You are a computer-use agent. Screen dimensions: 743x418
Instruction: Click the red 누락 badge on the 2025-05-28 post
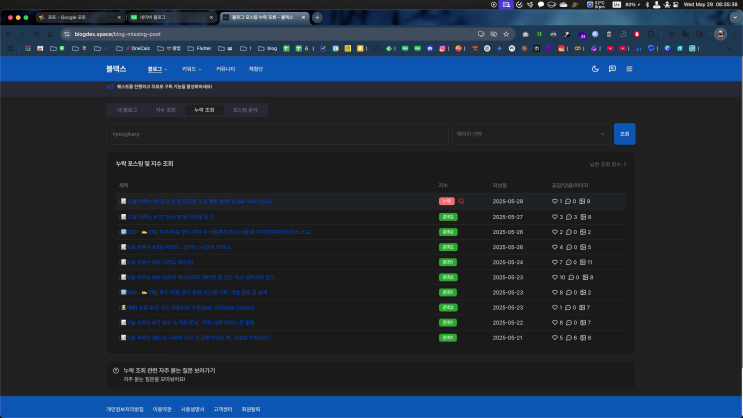click(446, 201)
